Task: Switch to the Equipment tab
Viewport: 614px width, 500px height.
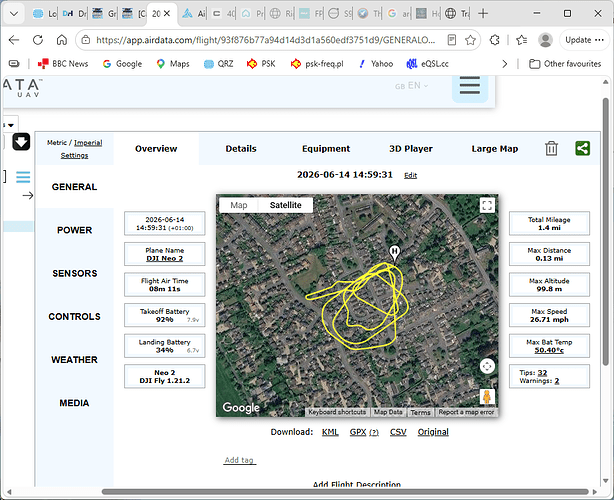Action: [326, 149]
